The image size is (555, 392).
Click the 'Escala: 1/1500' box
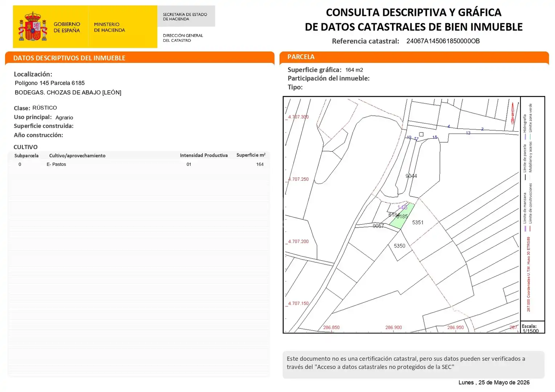point(532,328)
